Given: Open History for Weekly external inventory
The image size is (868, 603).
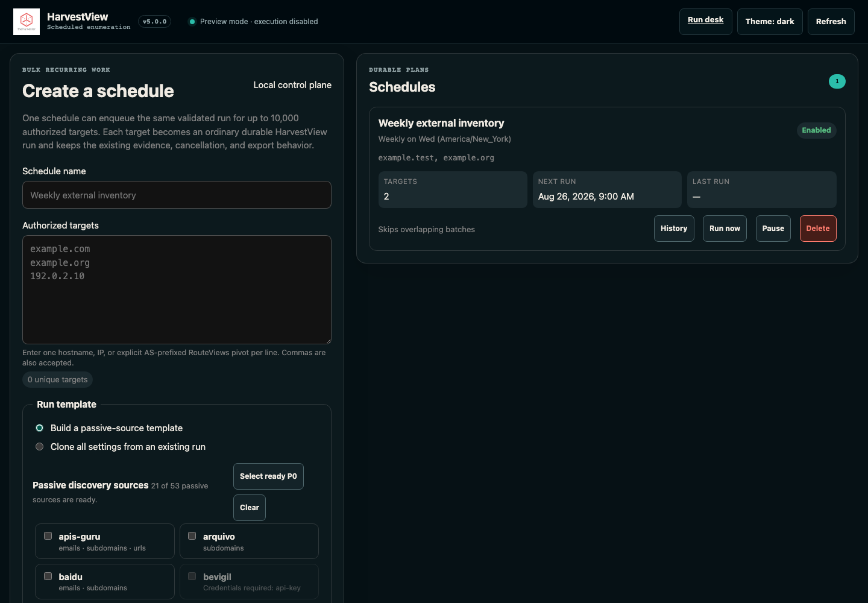Looking at the screenshot, I should click(x=674, y=229).
